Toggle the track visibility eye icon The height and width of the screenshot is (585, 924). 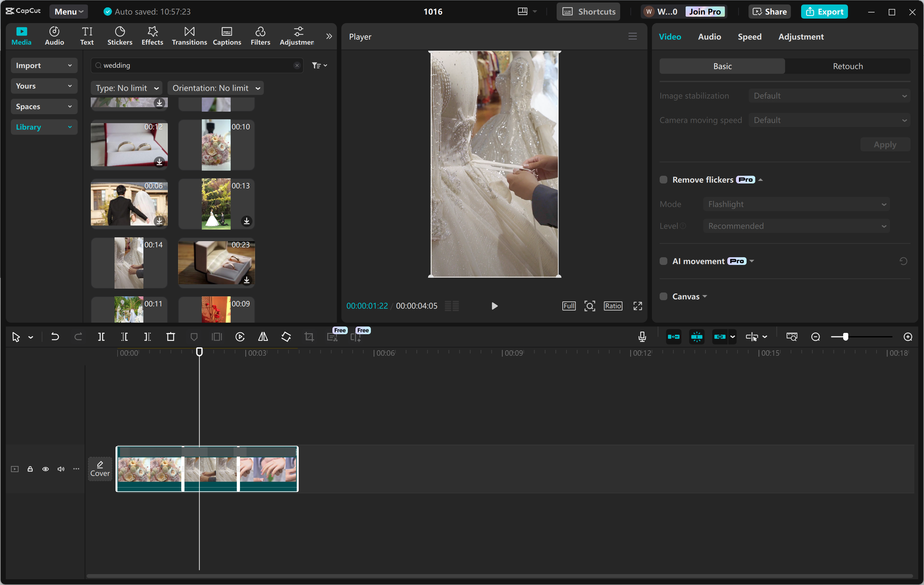click(x=45, y=469)
